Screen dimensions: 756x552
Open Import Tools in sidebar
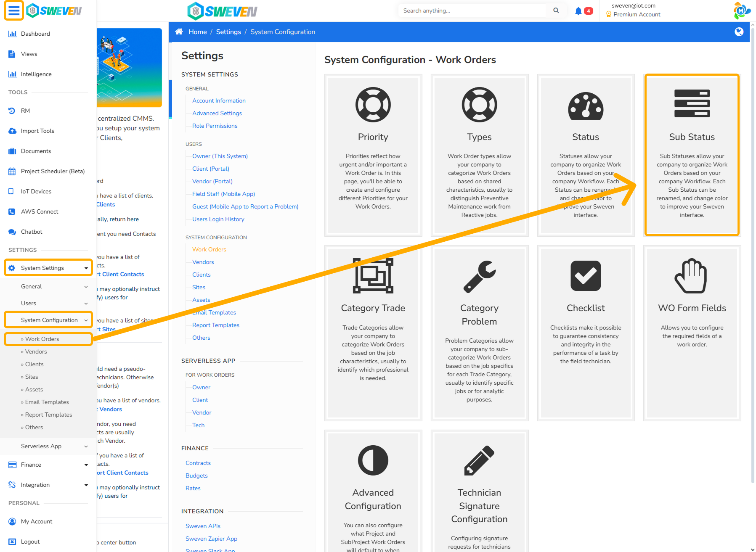click(37, 131)
